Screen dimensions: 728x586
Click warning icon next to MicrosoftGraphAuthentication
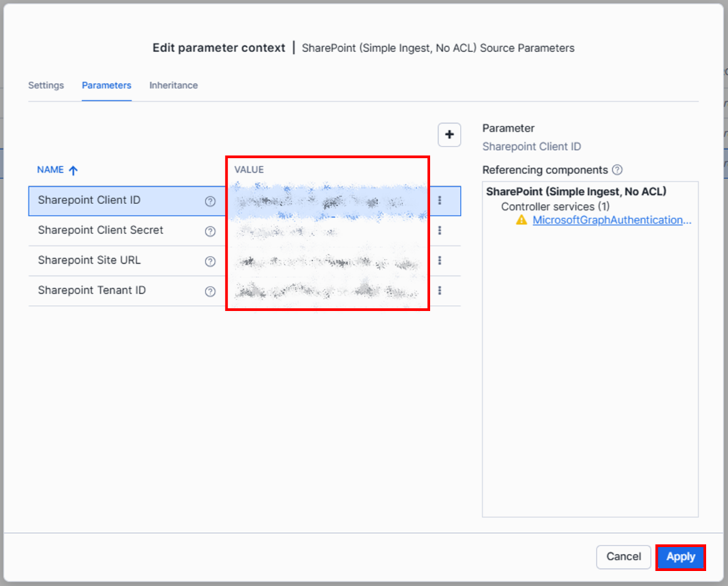tap(521, 220)
